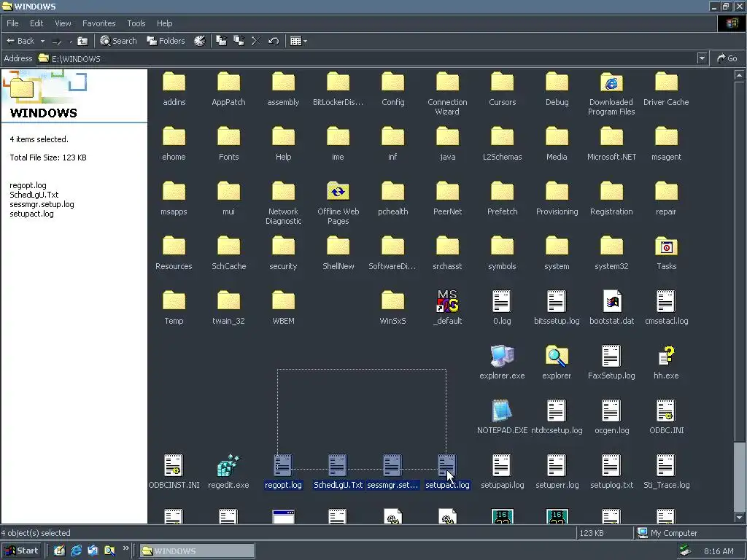Click the Forward arrow toolbar icon

(57, 42)
